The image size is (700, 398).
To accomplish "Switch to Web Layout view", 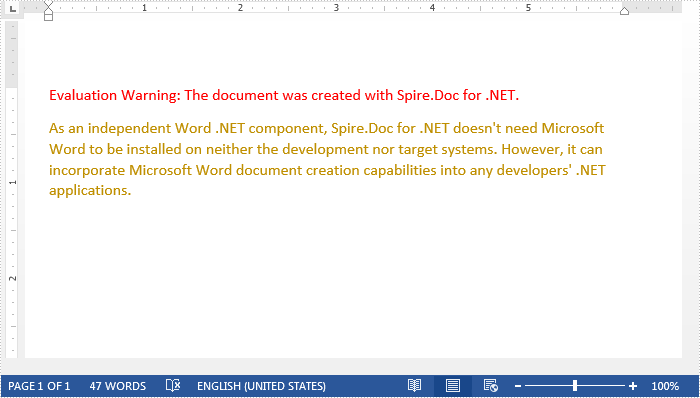I will coord(490,386).
